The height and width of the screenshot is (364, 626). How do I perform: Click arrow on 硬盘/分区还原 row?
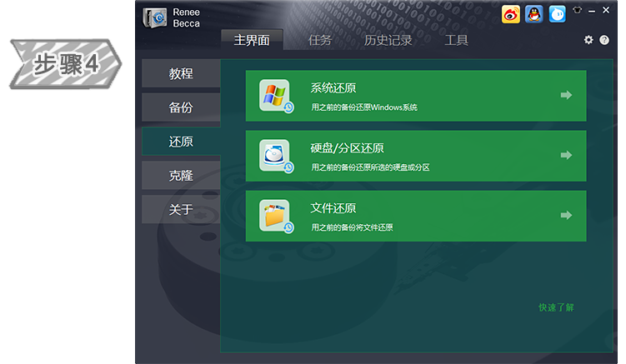pyautogui.click(x=566, y=155)
